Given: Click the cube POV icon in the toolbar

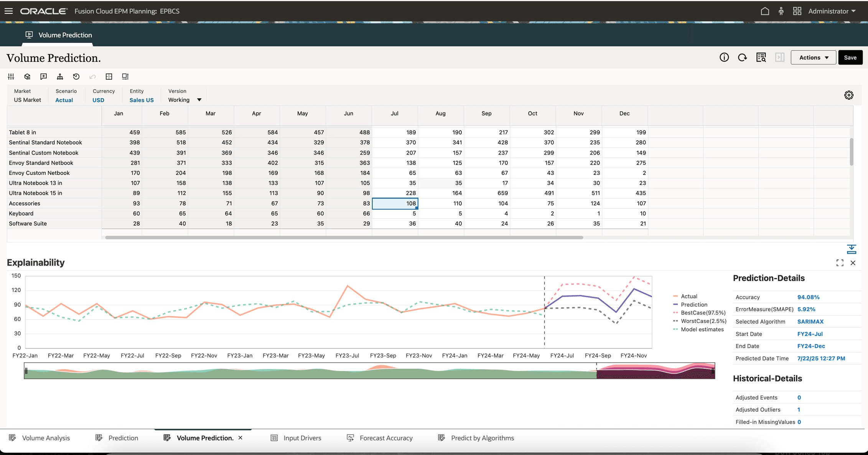Looking at the screenshot, I should click(x=27, y=76).
